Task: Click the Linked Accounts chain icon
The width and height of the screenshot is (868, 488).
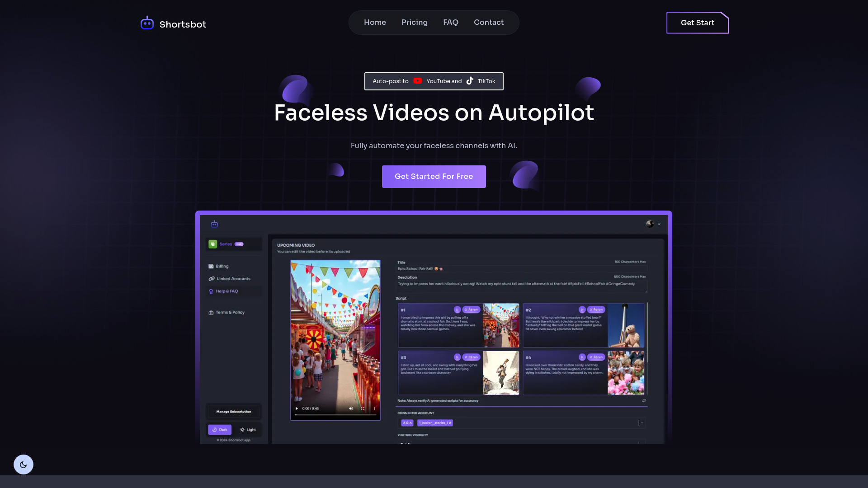Action: pyautogui.click(x=212, y=278)
